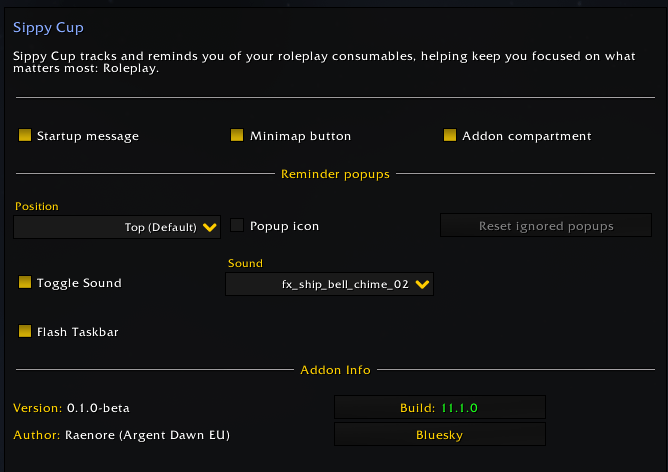
Task: Open the Sound dropdown fx_ship_bell_chime_02
Action: [x=329, y=284]
